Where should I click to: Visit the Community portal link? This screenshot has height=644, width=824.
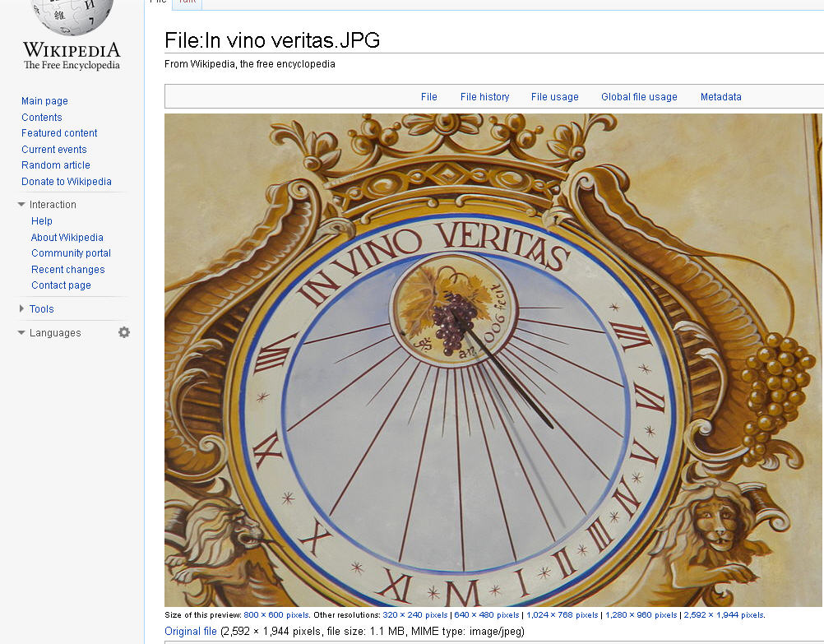click(71, 253)
